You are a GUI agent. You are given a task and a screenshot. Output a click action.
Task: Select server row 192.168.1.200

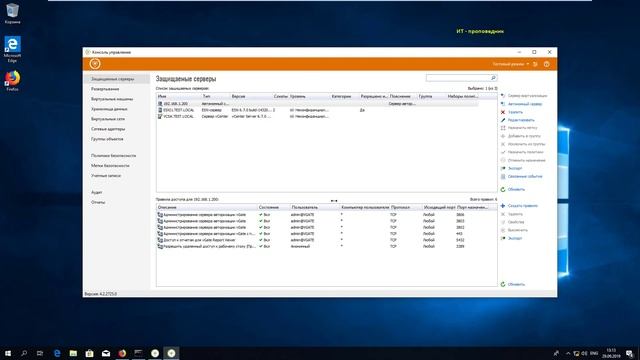(318, 104)
